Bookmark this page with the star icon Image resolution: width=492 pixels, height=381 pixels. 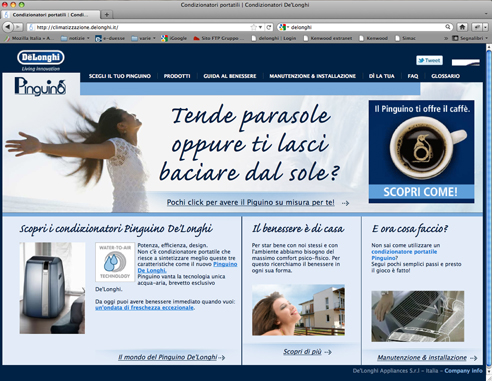point(254,27)
